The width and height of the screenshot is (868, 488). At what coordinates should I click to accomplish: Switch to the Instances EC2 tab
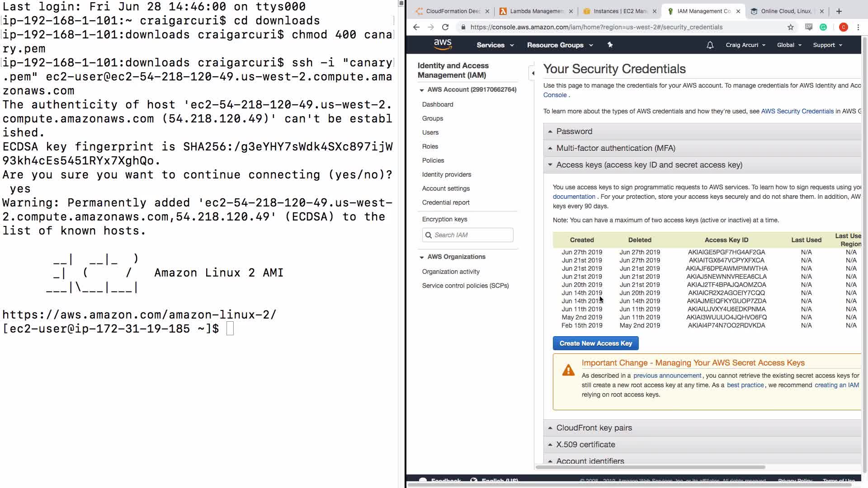tap(619, 11)
